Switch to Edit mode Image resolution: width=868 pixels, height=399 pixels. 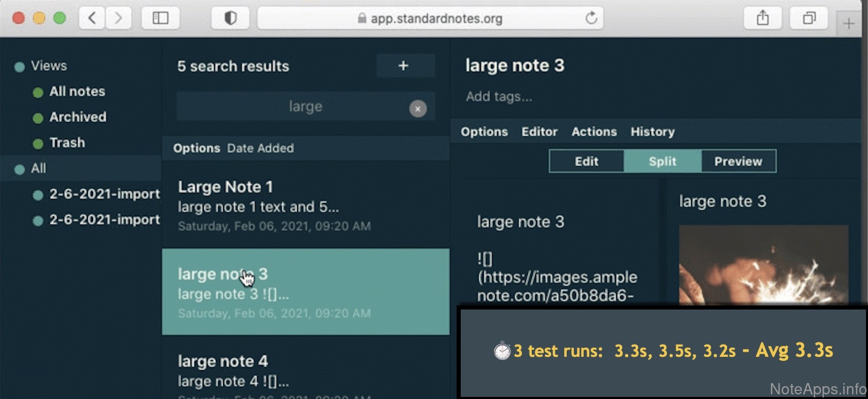point(586,161)
